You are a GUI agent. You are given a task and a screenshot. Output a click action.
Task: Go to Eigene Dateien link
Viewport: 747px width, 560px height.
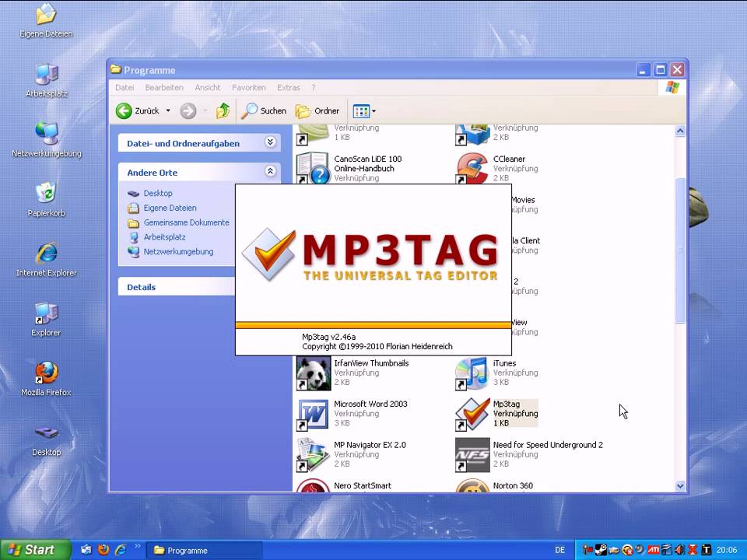click(x=170, y=208)
